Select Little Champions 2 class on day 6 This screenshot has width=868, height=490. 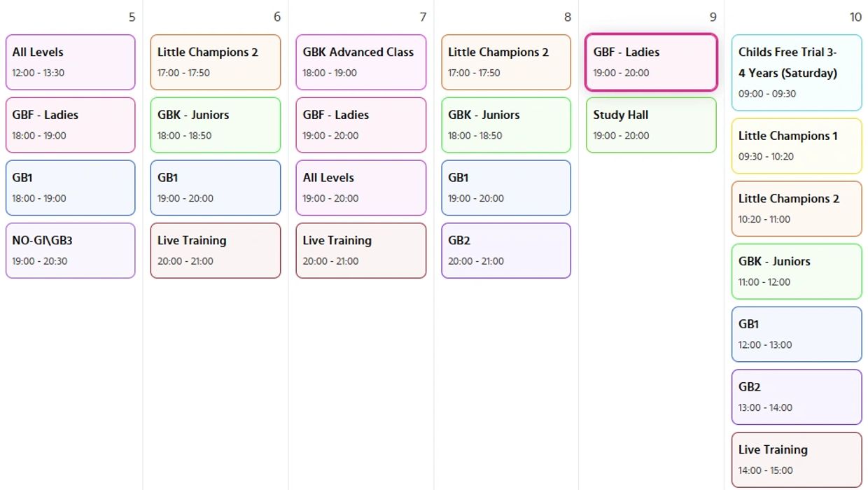click(x=215, y=62)
